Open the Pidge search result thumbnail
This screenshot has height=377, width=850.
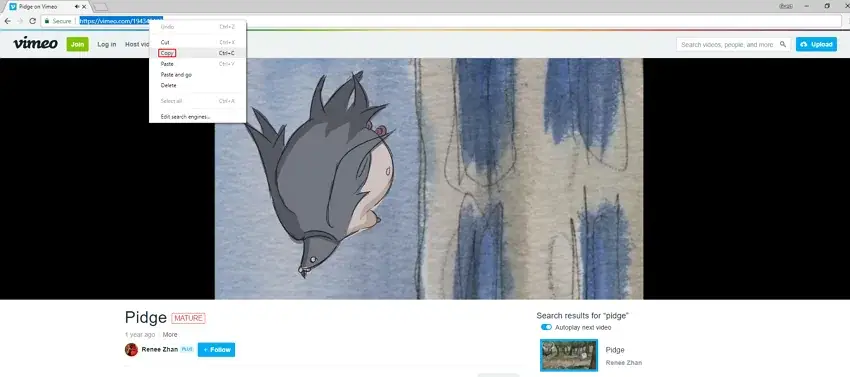pos(569,355)
